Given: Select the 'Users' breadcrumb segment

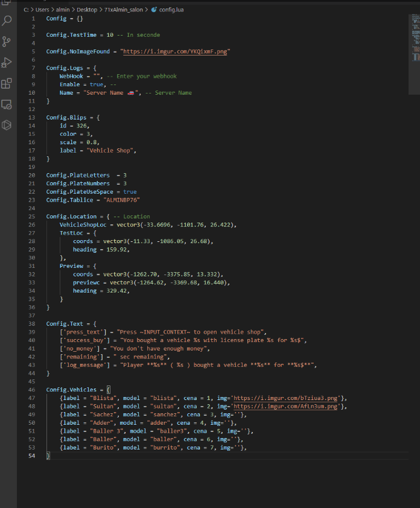Looking at the screenshot, I should [42, 10].
